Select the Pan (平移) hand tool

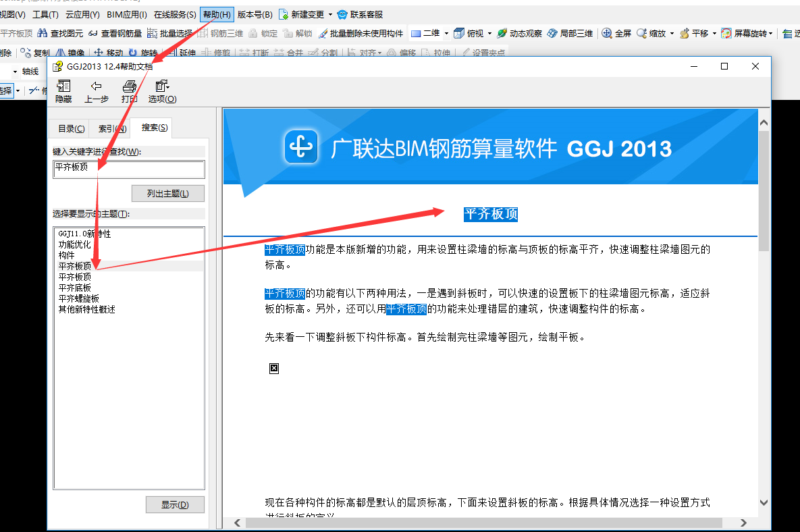pos(684,33)
